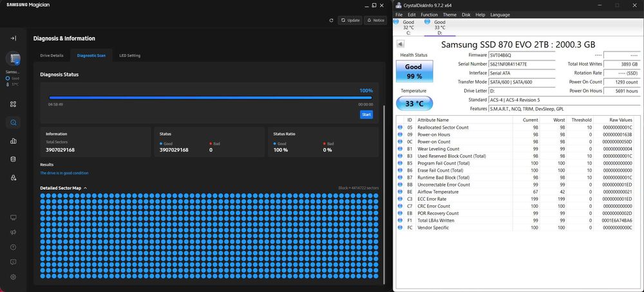Click status icon for Reallocated Sector Count
Image resolution: width=644 pixels, height=292 pixels.
click(x=400, y=127)
